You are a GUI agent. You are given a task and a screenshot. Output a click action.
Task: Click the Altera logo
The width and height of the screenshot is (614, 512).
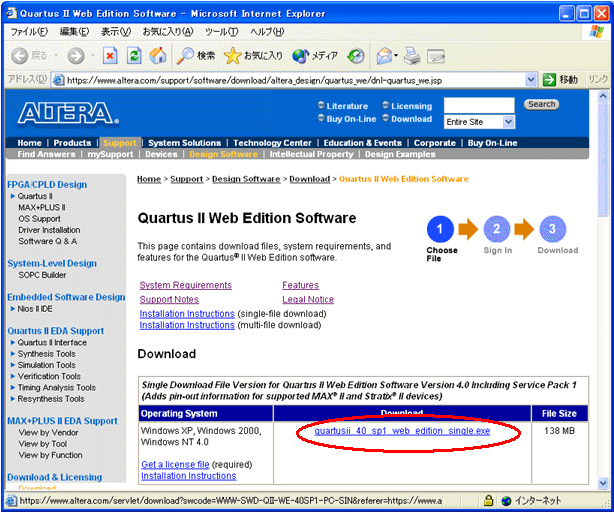point(56,111)
